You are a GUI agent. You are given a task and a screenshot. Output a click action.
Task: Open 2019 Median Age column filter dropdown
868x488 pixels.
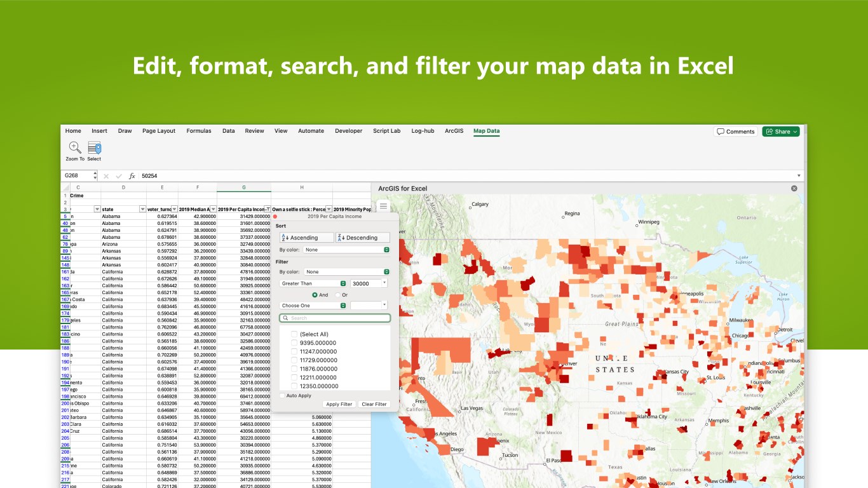coord(213,209)
